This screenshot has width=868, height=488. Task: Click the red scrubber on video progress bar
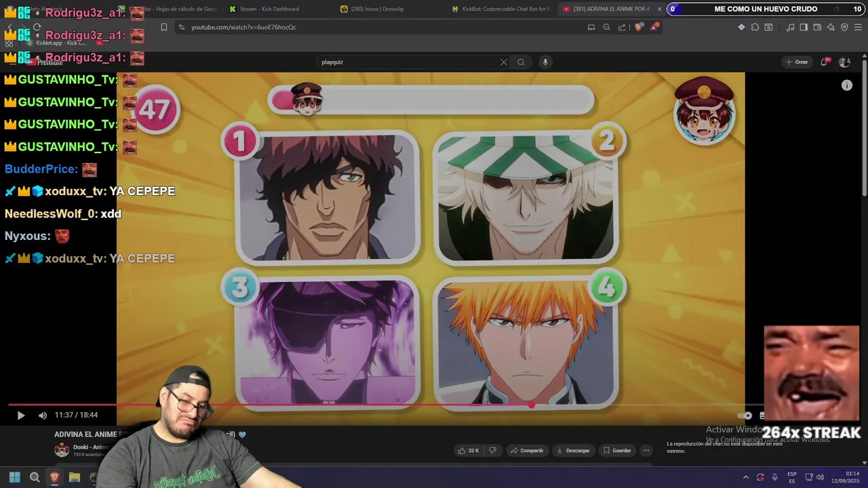point(532,405)
